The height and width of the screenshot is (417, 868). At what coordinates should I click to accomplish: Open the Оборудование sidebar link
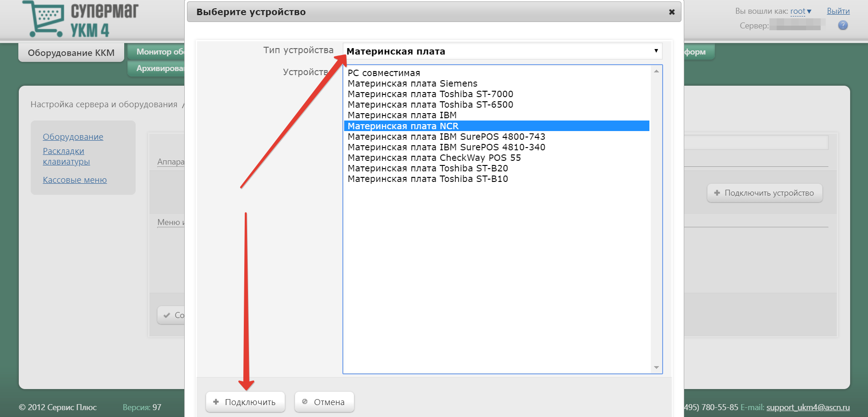point(73,137)
